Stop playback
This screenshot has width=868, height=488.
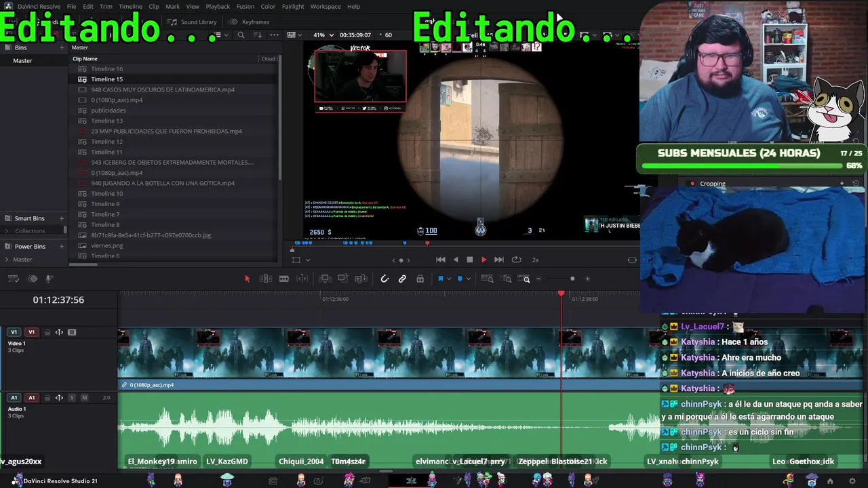469,260
